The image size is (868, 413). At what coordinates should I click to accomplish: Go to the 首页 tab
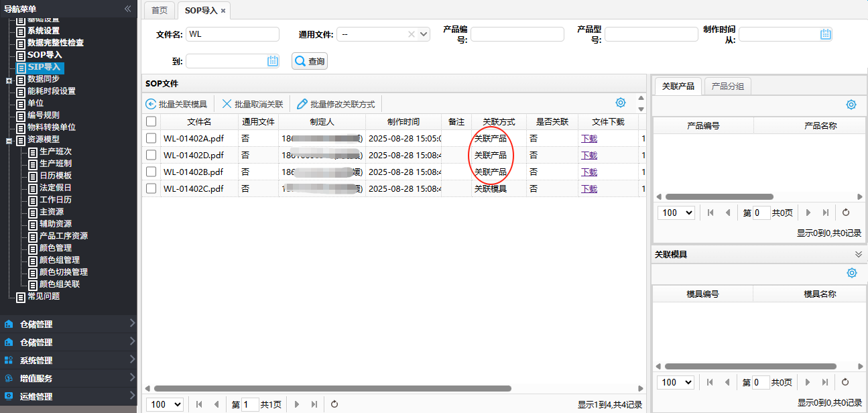pos(160,10)
